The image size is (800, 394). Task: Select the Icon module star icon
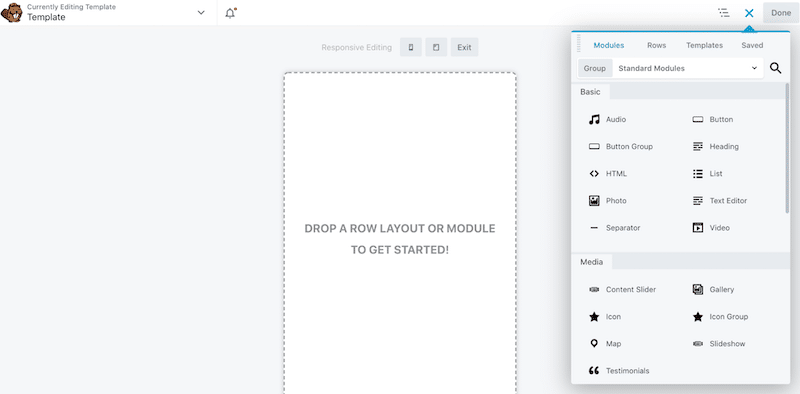coord(594,317)
